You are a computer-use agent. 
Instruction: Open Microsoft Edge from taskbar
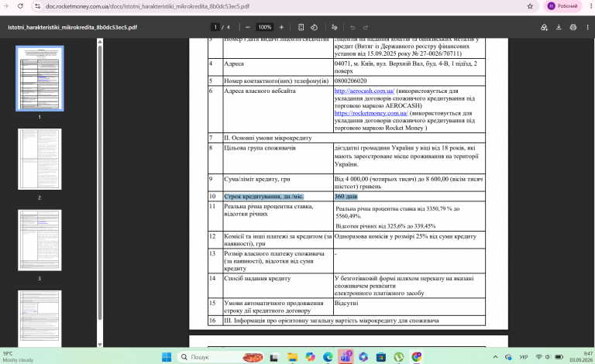[328, 357]
